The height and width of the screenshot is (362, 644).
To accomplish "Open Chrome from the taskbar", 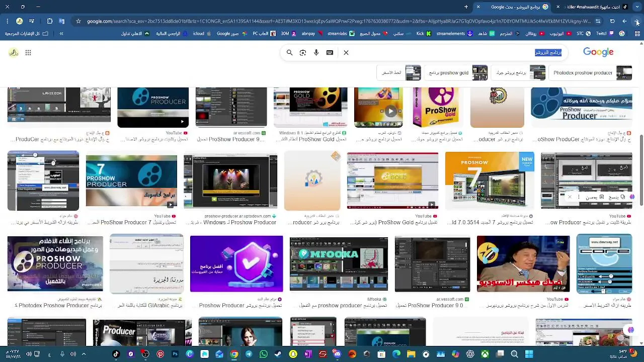I will (234, 354).
